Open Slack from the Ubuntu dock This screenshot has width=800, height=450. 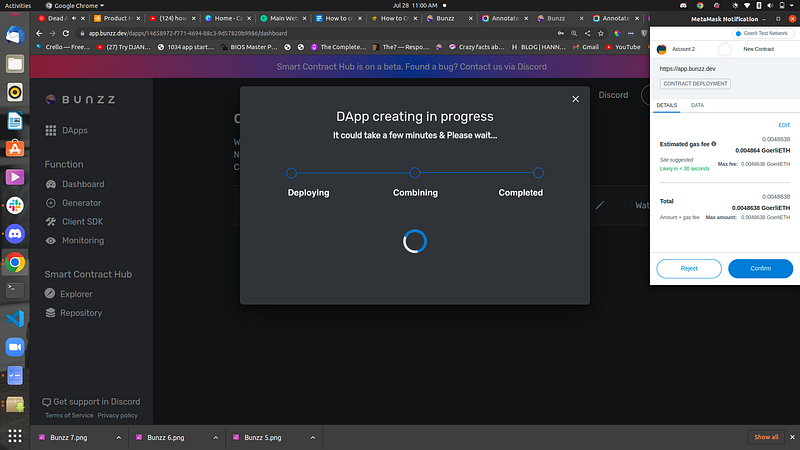[x=15, y=206]
